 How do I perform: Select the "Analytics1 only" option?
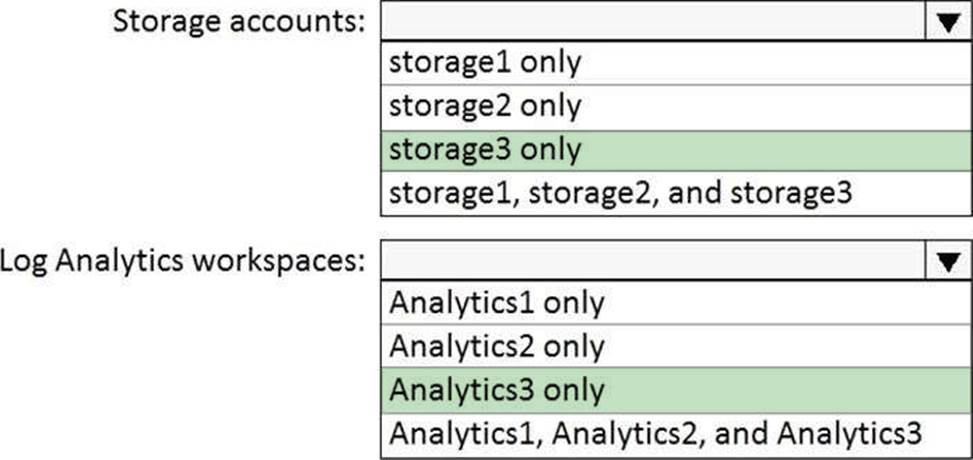496,302
